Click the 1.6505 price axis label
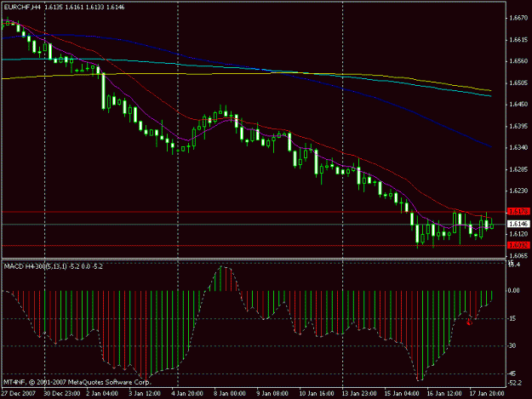Screen dimensions: 532x399 pyautogui.click(x=518, y=83)
